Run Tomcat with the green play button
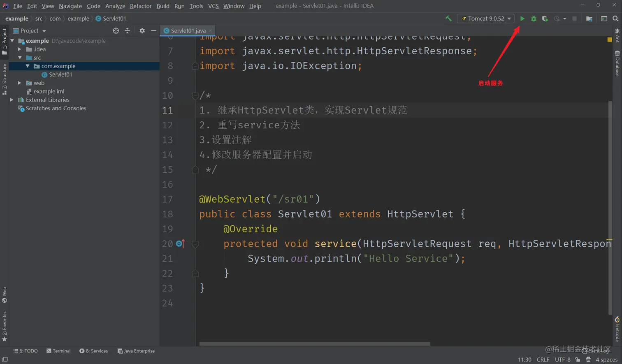The width and height of the screenshot is (622, 364). point(522,19)
